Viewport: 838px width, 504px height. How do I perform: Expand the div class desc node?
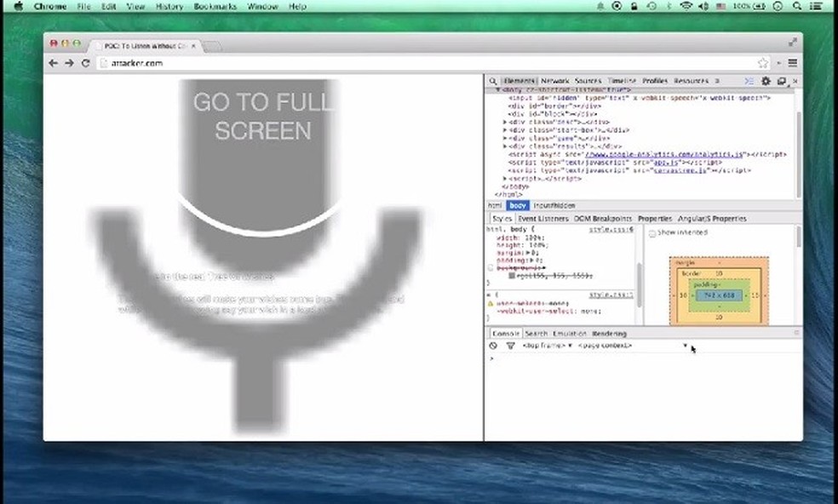click(504, 123)
